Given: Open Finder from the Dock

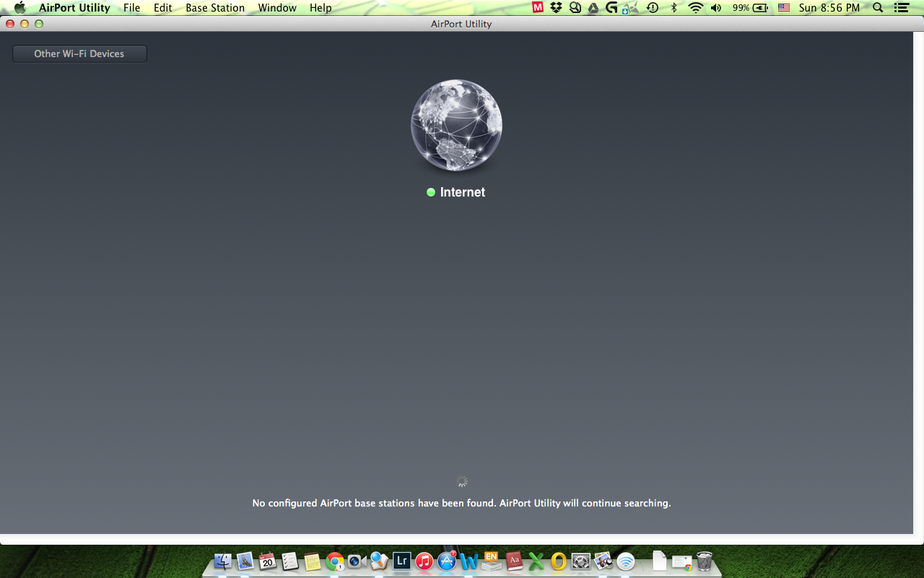Looking at the screenshot, I should [224, 561].
